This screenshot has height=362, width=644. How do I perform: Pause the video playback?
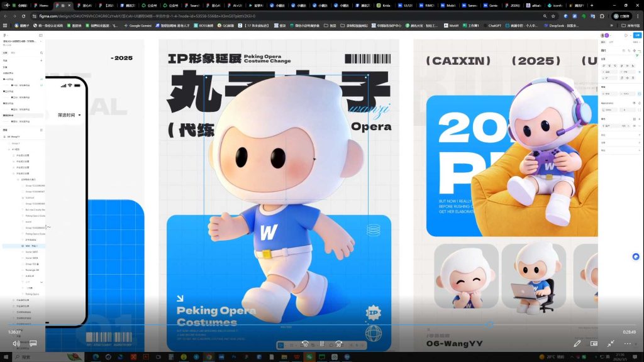pyautogui.click(x=322, y=344)
